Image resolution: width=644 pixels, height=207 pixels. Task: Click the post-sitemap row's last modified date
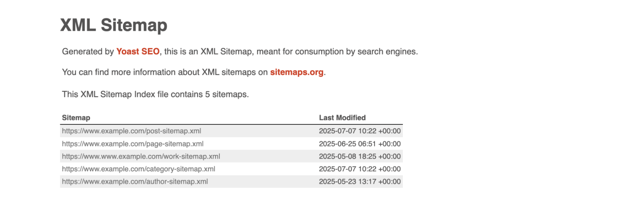359,131
